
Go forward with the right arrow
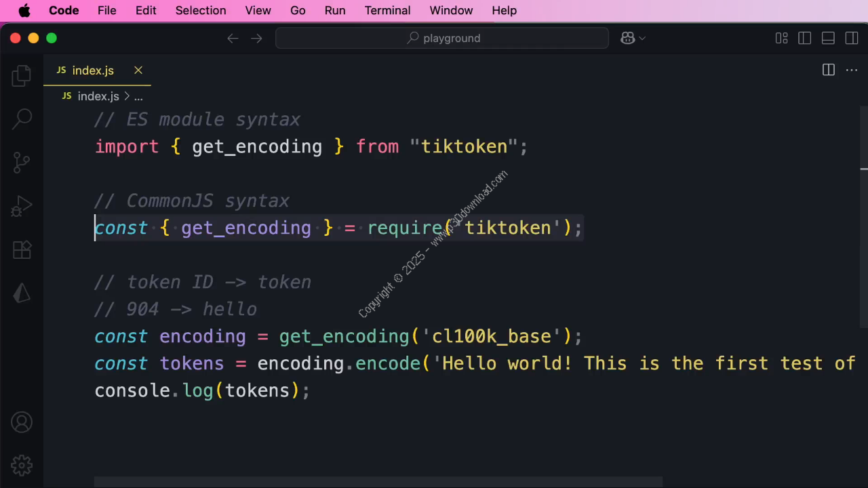click(256, 39)
